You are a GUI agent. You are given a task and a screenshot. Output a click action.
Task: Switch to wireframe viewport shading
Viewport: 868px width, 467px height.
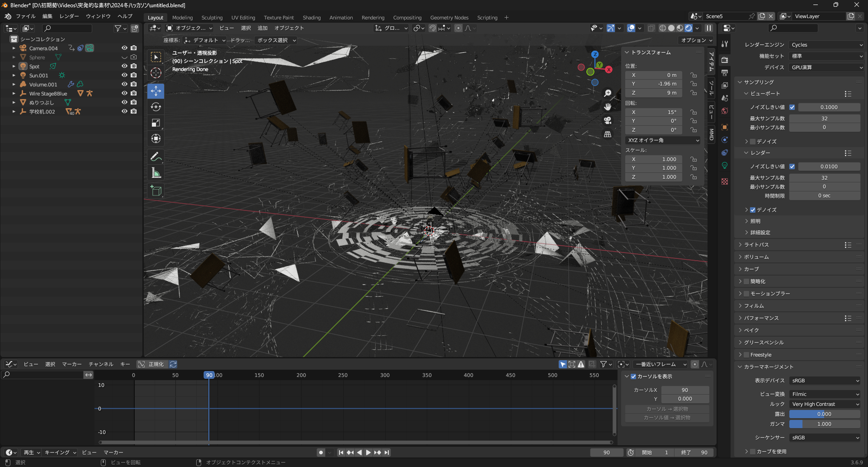663,28
